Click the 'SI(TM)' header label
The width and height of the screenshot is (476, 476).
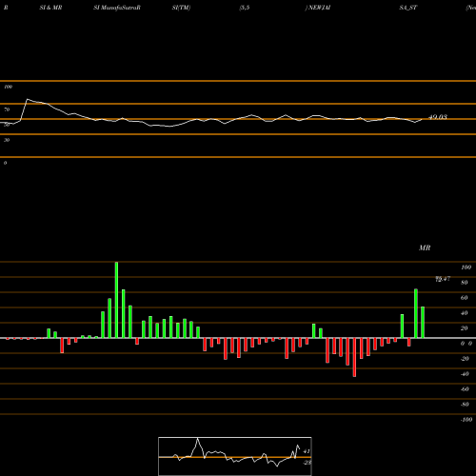(181, 8)
